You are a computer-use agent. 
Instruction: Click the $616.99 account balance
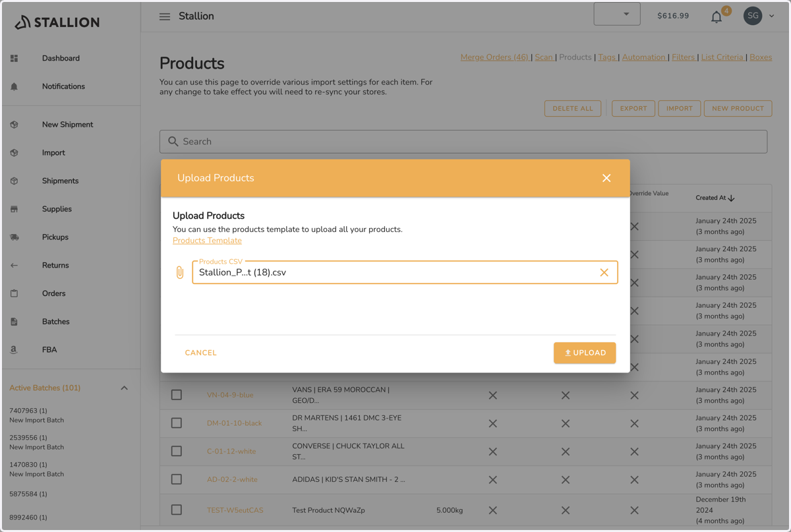click(x=673, y=16)
